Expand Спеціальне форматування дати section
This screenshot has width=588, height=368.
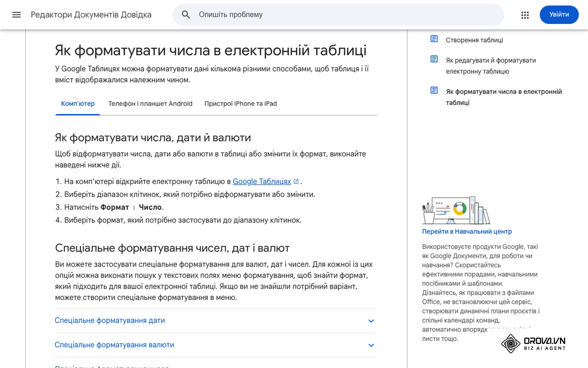[x=216, y=321]
